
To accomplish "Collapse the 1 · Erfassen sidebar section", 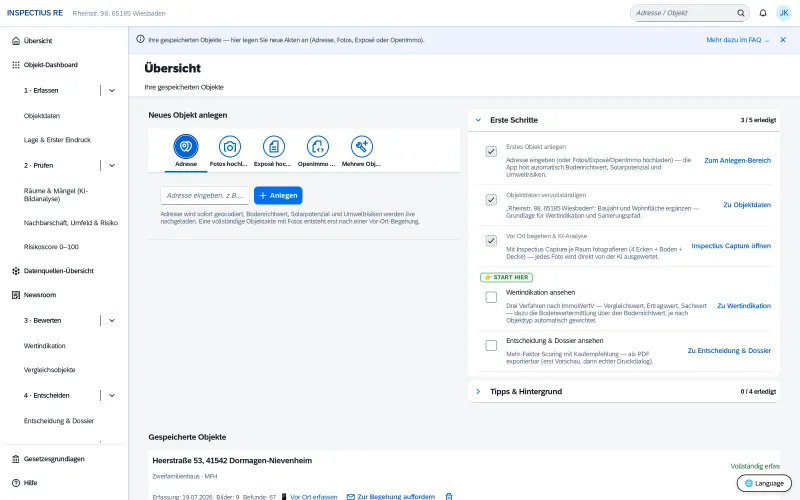I will 112,90.
